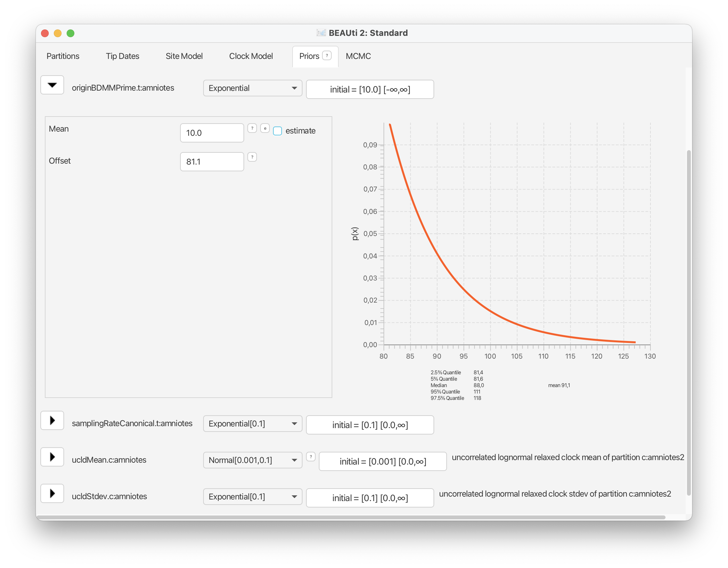Click the 2.5% Quantile row
Screen dimensions: 728x568
point(457,372)
